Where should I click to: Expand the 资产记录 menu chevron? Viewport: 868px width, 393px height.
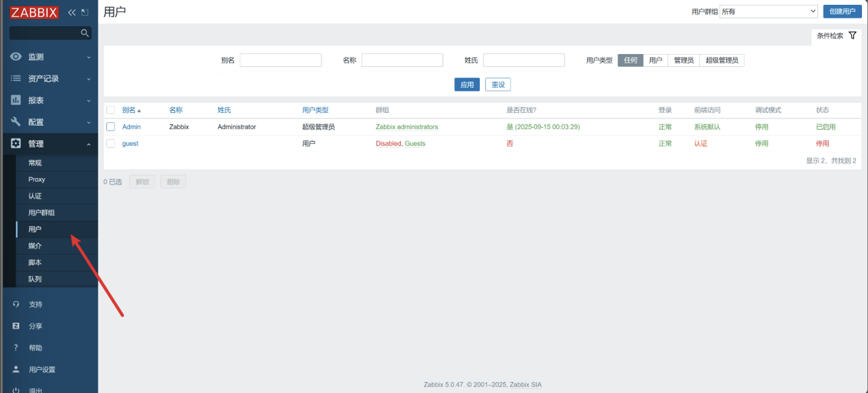pyautogui.click(x=88, y=79)
